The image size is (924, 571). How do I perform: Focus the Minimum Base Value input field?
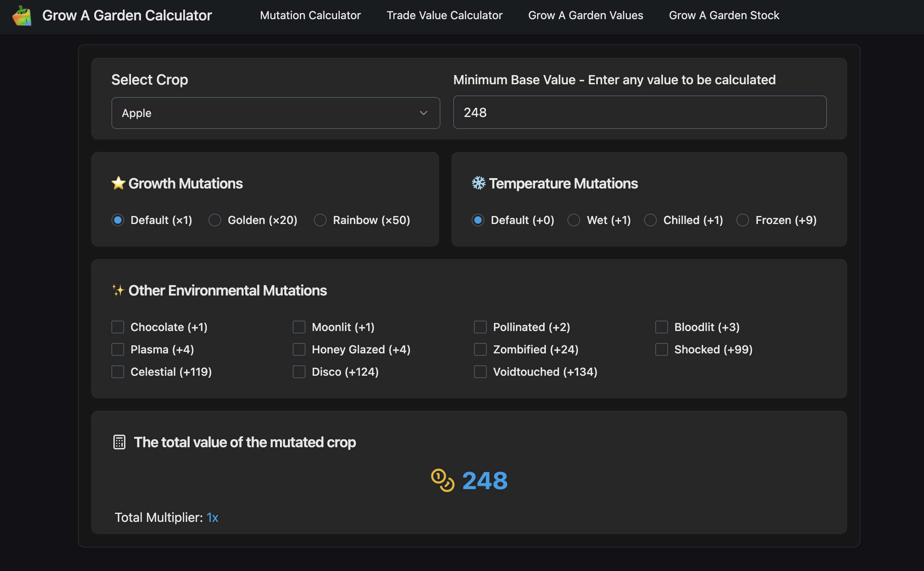(640, 112)
